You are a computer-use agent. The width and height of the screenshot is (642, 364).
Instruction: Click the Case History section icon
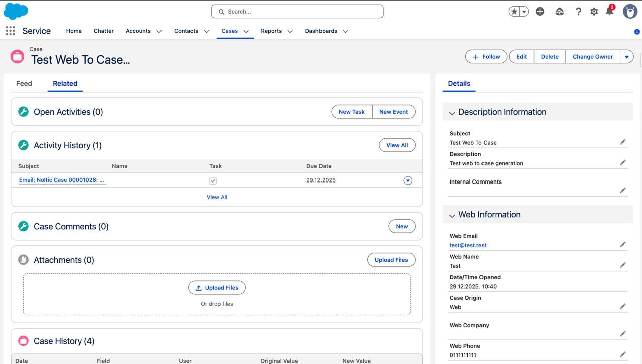[x=23, y=341]
